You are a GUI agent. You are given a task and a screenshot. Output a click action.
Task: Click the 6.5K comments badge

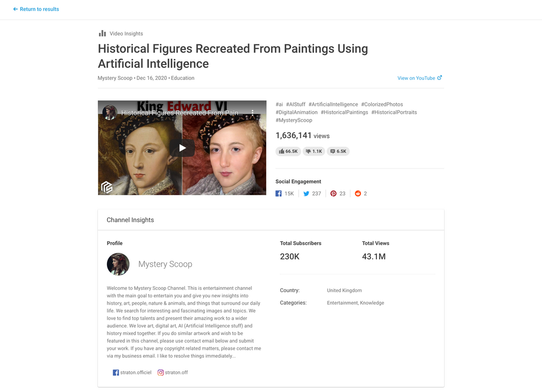point(338,151)
